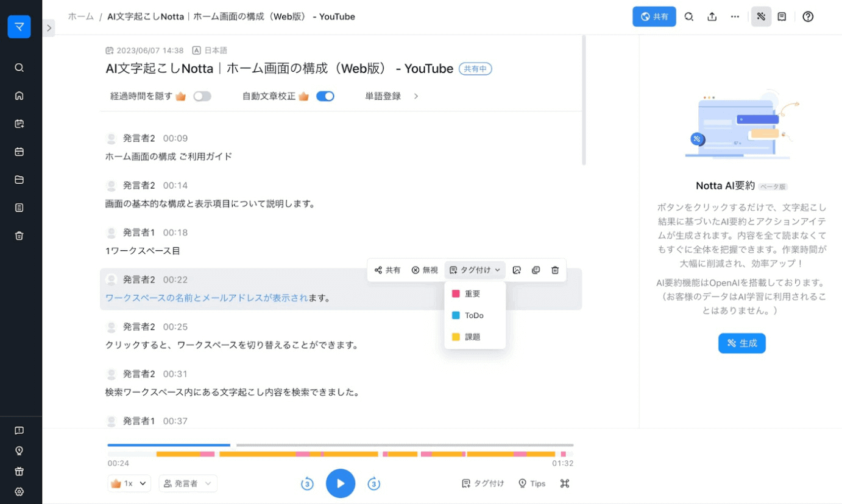Click the yellow 課題 color swatch
This screenshot has width=842, height=504.
pyautogui.click(x=456, y=337)
